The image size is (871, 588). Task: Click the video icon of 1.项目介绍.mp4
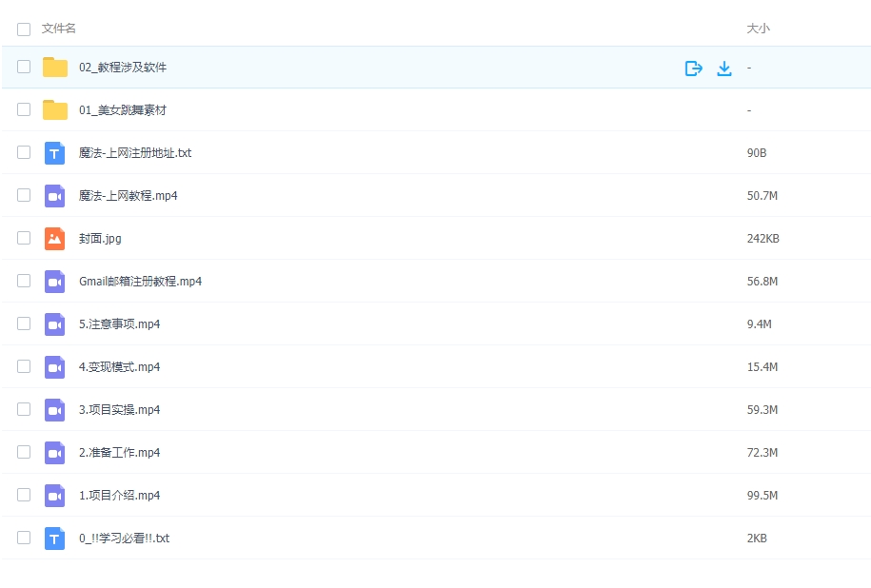(55, 496)
